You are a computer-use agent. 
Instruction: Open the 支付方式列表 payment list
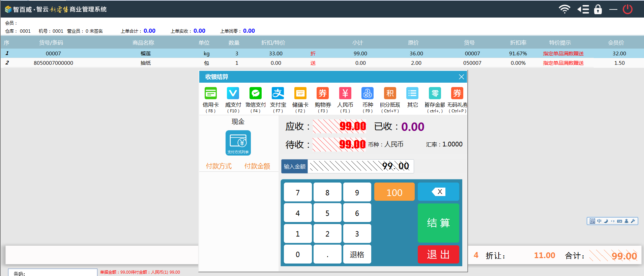(238, 143)
